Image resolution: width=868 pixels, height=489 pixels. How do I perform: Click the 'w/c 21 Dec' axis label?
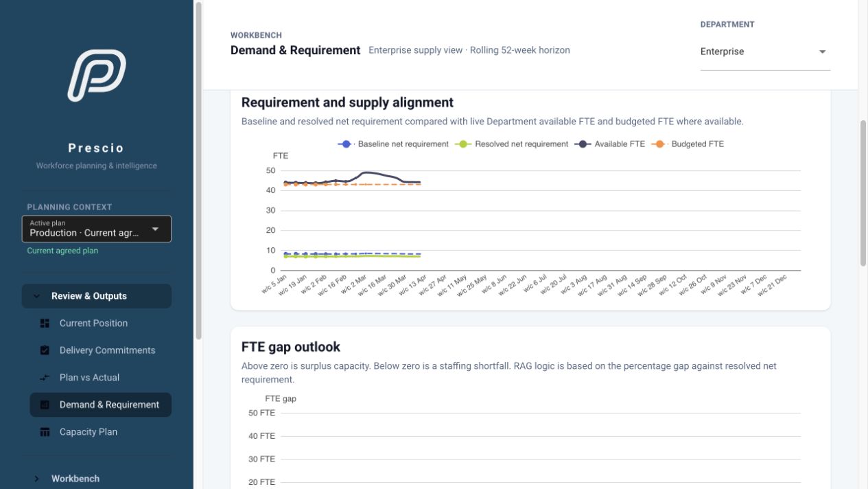click(x=772, y=284)
